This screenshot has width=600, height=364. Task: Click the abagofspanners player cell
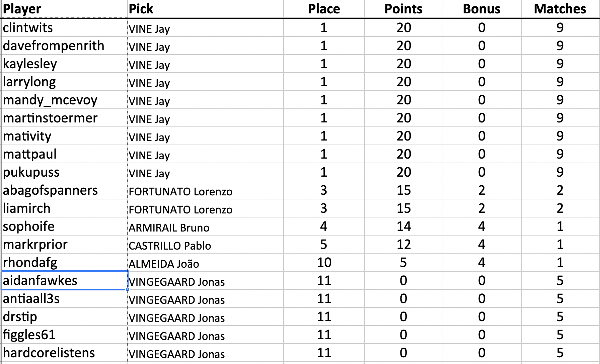[x=50, y=190]
